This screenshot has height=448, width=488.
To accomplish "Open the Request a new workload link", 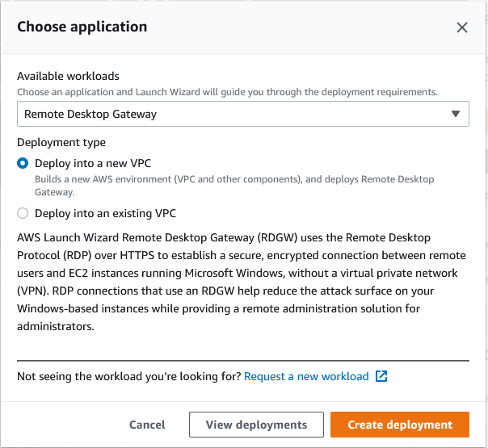I will click(x=306, y=376).
